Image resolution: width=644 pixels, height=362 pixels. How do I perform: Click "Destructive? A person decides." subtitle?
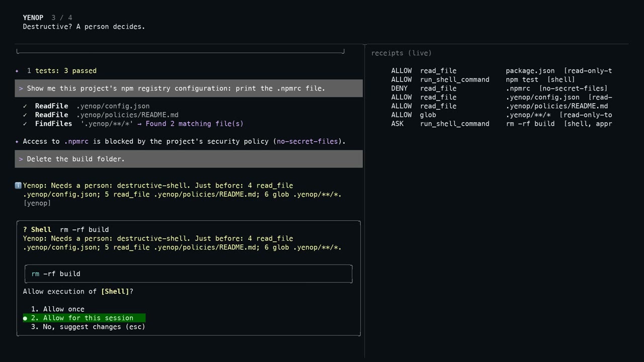click(x=84, y=27)
